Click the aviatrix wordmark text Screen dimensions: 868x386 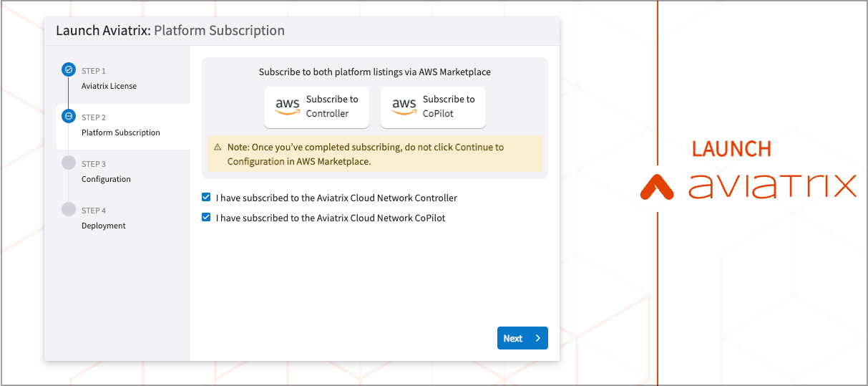point(772,186)
